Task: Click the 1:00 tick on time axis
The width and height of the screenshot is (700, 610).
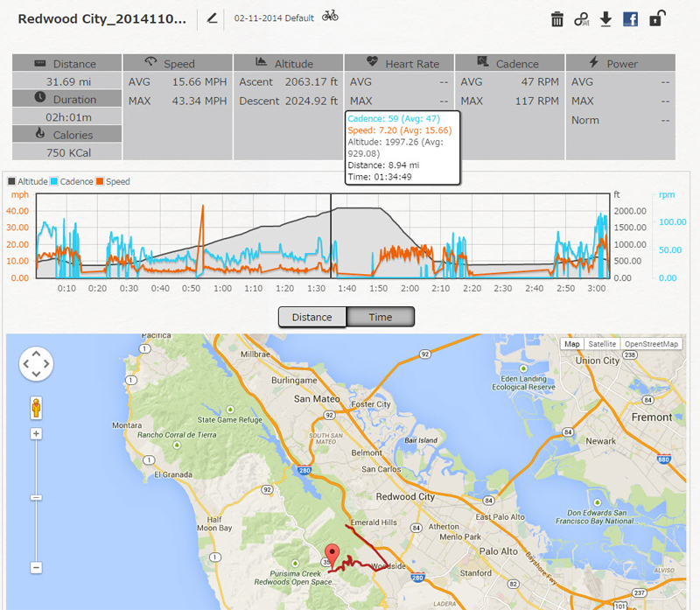Action: click(222, 289)
